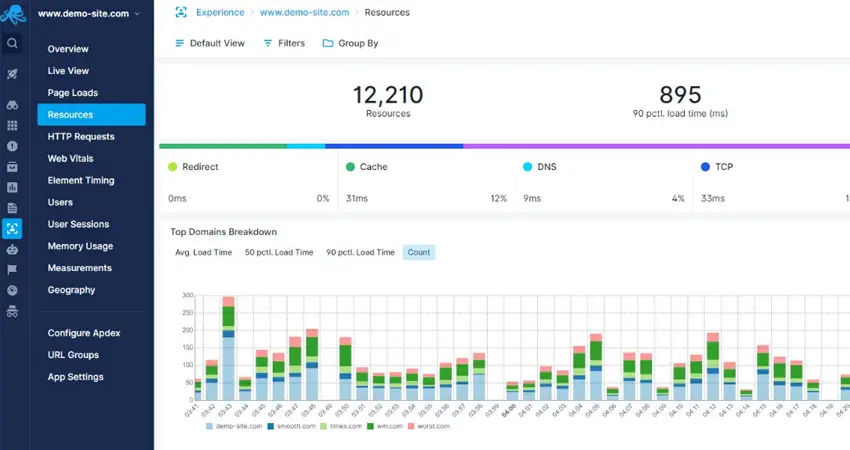Image resolution: width=850 pixels, height=450 pixels.
Task: Open User Sessions menu item
Action: [x=78, y=224]
